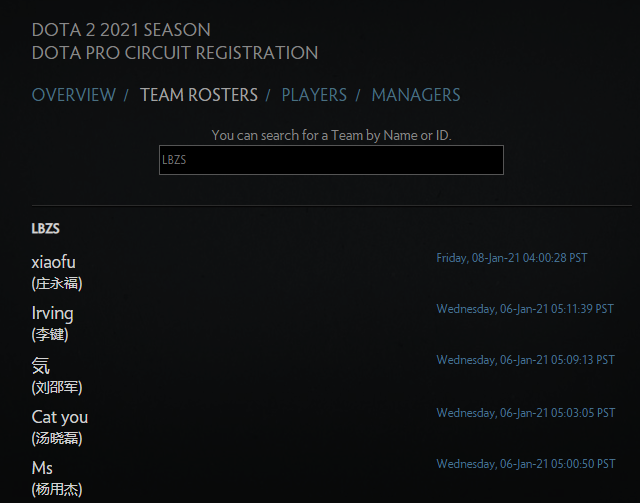Click the Friday 08-Jan-21 04:00:28 timestamp

[512, 258]
